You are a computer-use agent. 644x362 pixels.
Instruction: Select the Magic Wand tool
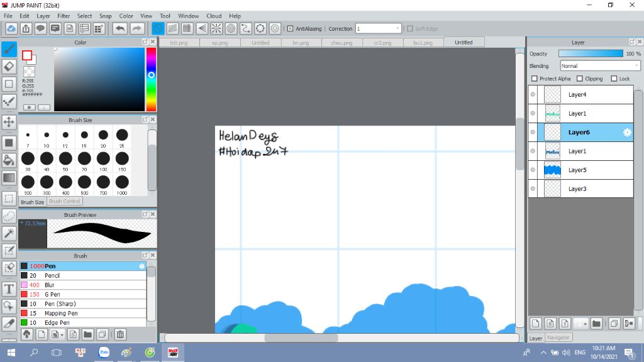click(9, 233)
